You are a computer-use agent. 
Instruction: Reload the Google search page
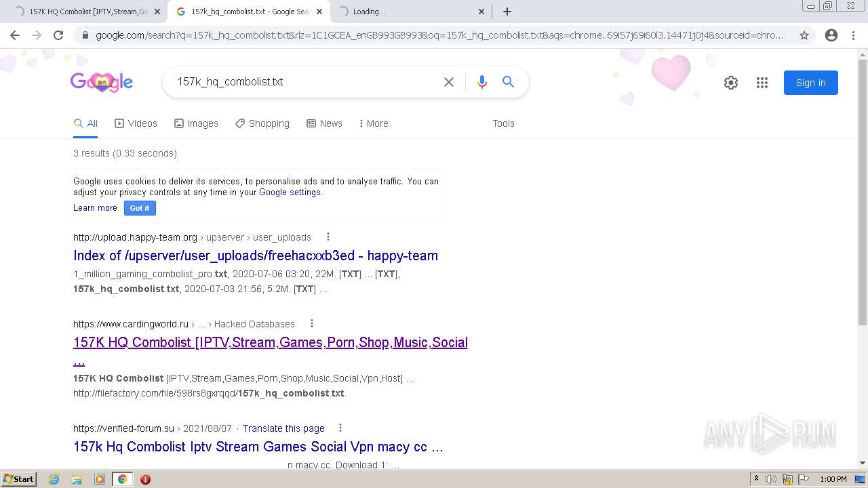pos(58,35)
